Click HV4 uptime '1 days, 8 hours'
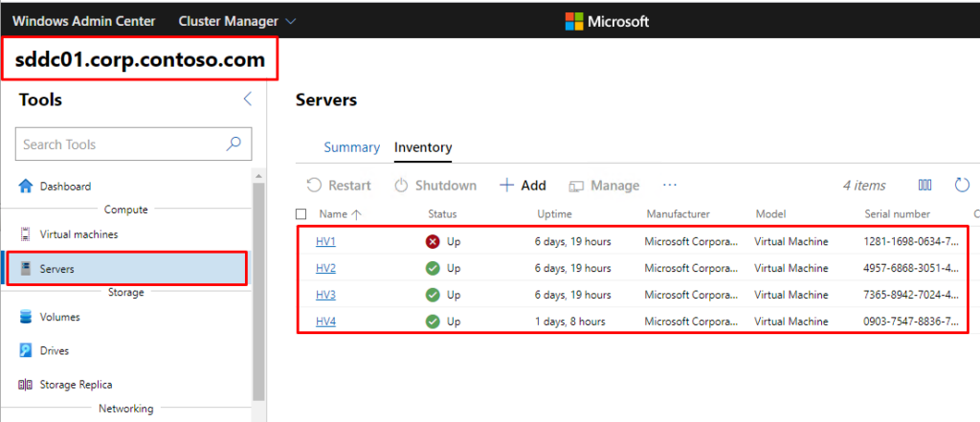980x422 pixels. (569, 322)
